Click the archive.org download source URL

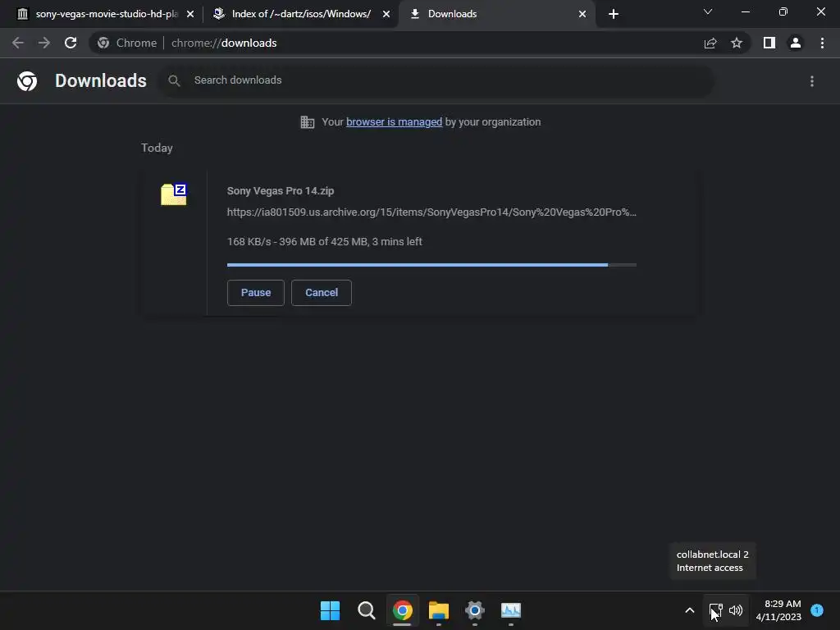(x=431, y=212)
